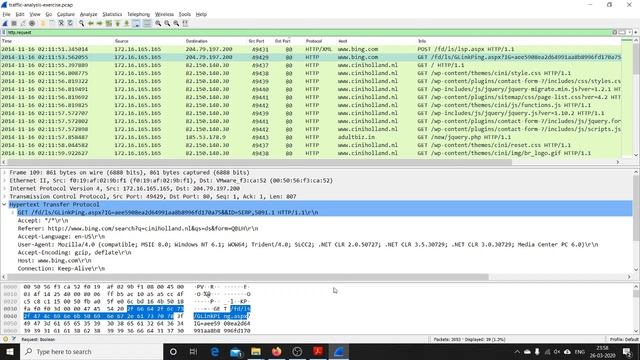Find a packet using magnifier icon
This screenshot has height=360, width=640.
pyautogui.click(x=82, y=23)
